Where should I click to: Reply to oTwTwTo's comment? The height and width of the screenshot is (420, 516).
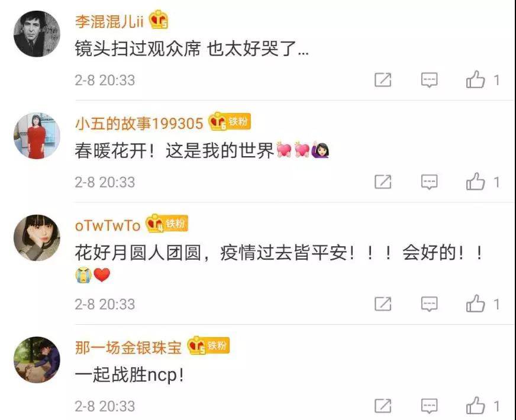pos(430,303)
